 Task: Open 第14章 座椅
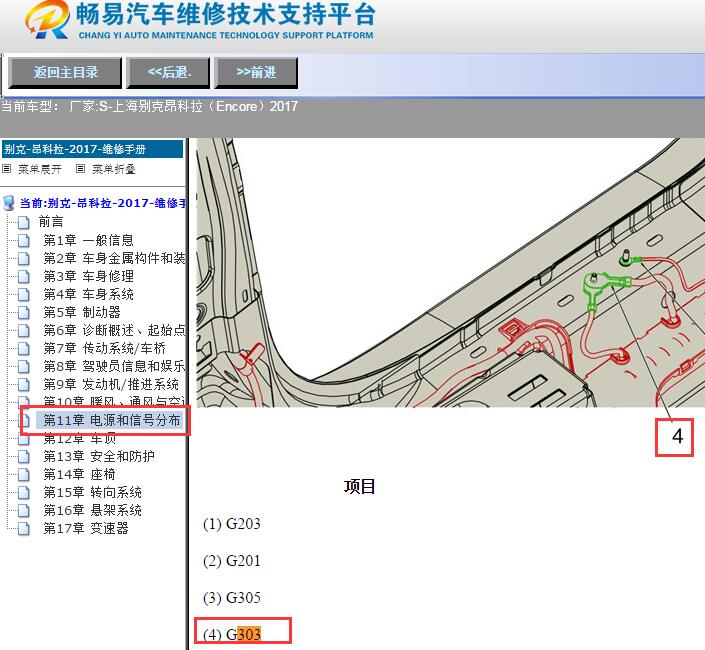tap(79, 474)
